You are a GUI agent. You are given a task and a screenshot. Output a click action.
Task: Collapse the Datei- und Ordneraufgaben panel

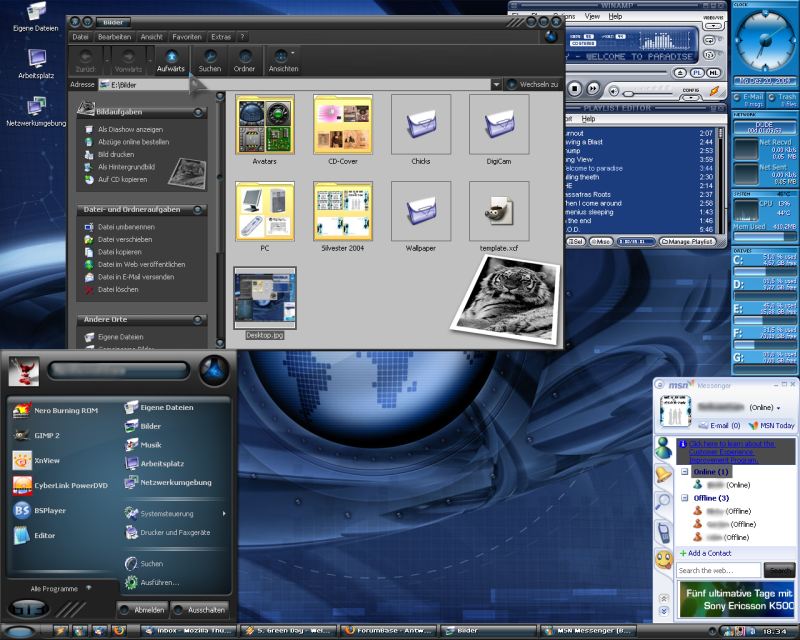click(x=198, y=210)
